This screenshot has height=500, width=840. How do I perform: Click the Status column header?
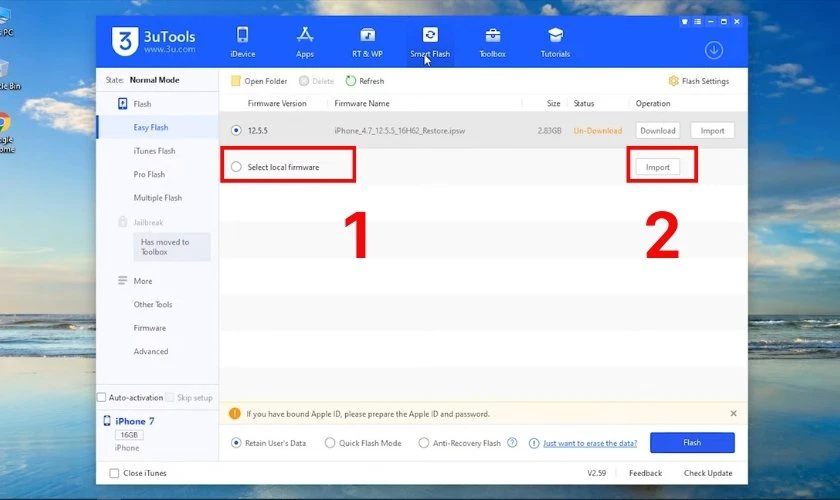[x=583, y=103]
